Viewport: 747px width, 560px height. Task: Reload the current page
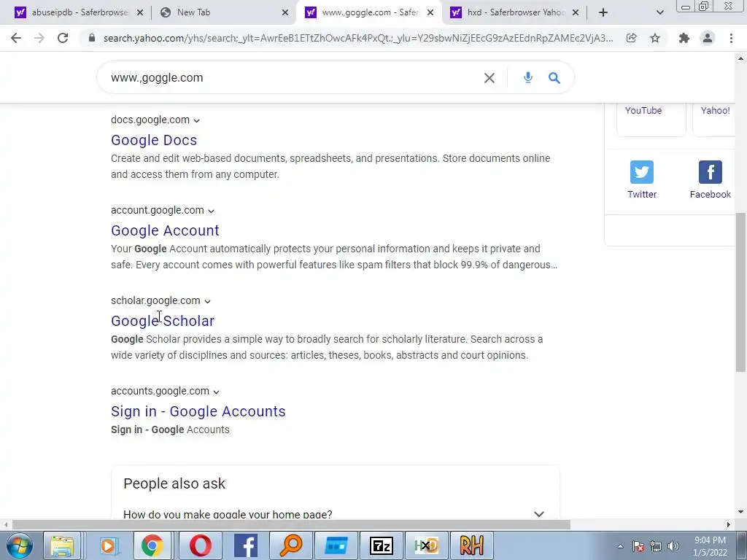click(63, 38)
